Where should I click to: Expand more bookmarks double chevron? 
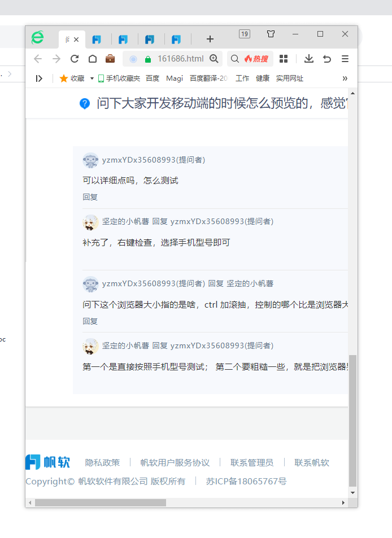pos(345,78)
